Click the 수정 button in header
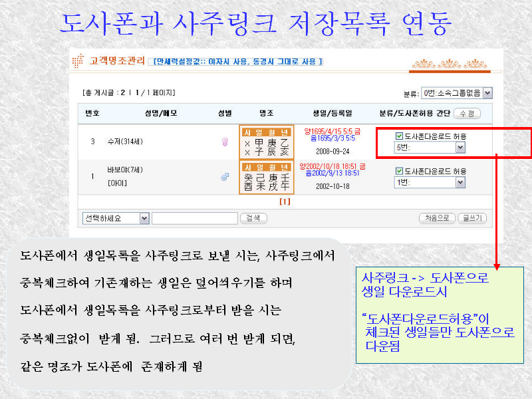 467,114
